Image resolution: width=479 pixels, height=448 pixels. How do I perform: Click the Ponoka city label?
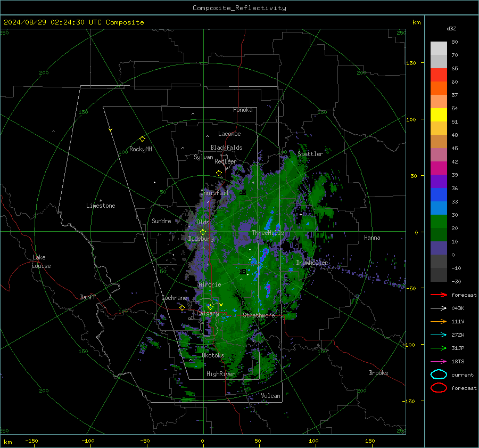point(243,110)
